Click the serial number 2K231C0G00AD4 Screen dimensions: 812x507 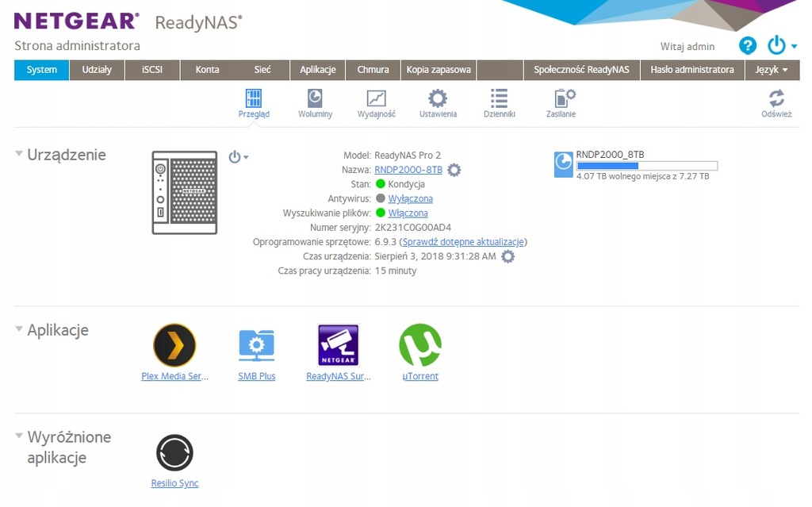[412, 228]
